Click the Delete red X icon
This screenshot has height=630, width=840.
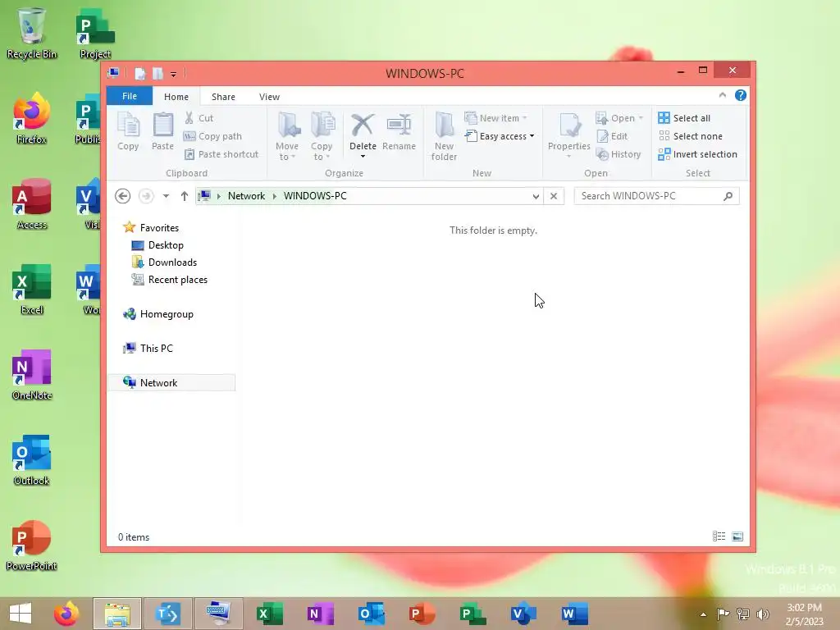point(363,126)
